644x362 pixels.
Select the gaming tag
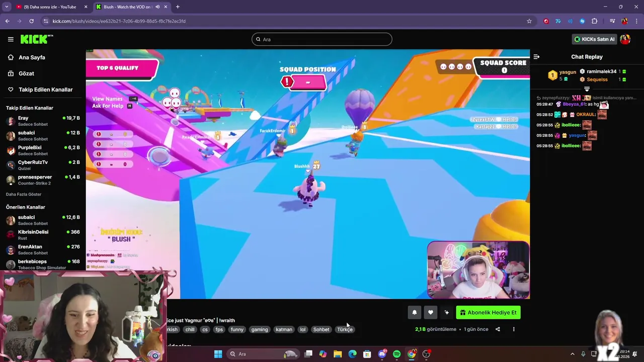pyautogui.click(x=260, y=329)
